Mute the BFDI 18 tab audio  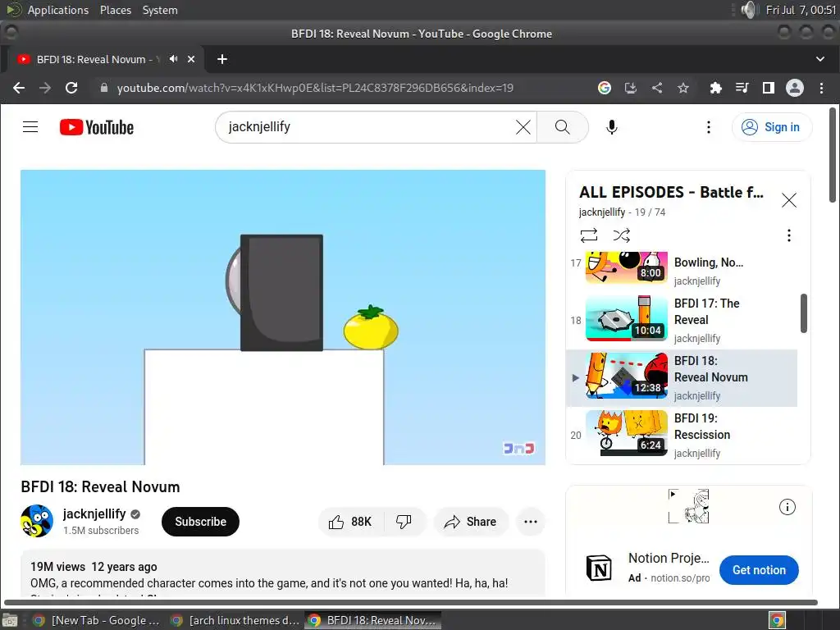pyautogui.click(x=173, y=59)
